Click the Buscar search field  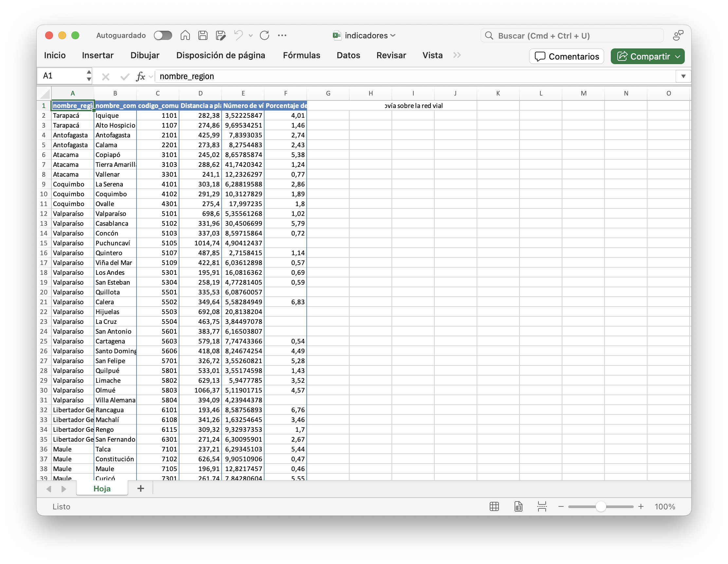point(572,36)
